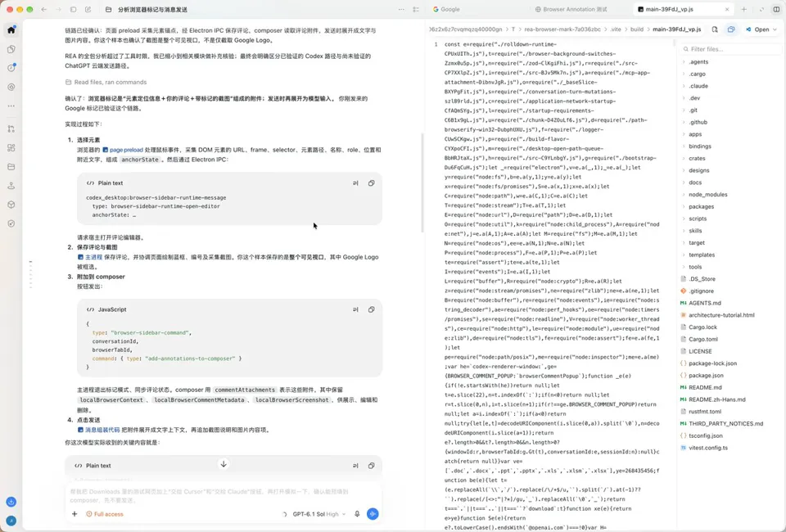Click the find-in-file icon beside the breadcrumb

click(715, 29)
